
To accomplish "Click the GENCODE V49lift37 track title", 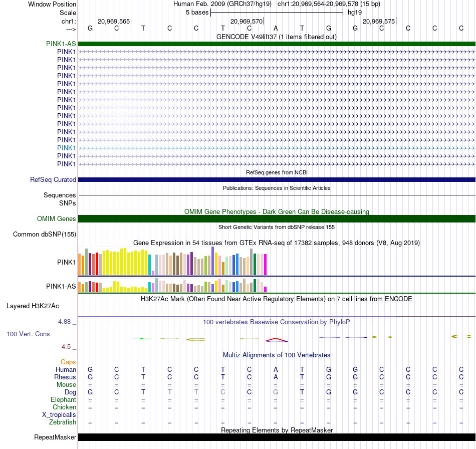I will pyautogui.click(x=276, y=37).
